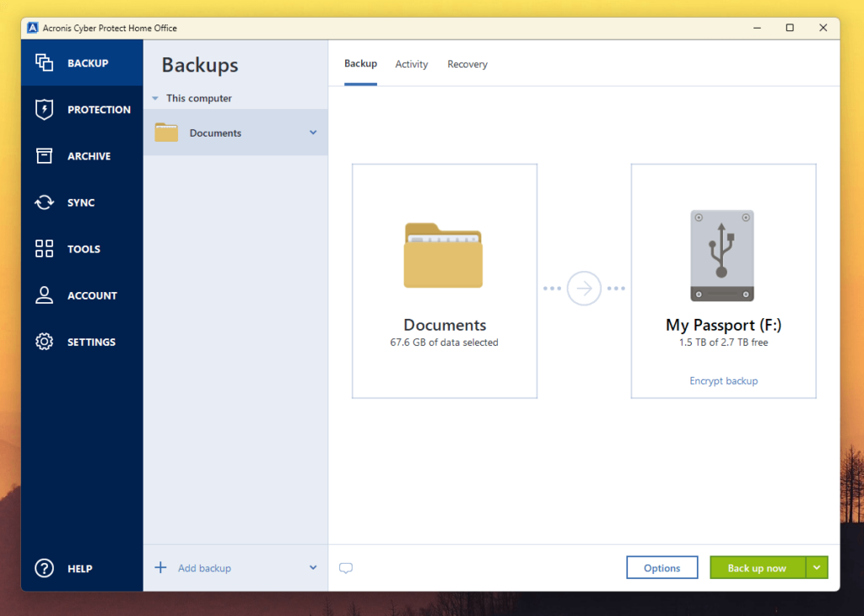The height and width of the screenshot is (616, 864).
Task: Open Settings gear in sidebar
Action: click(82, 342)
